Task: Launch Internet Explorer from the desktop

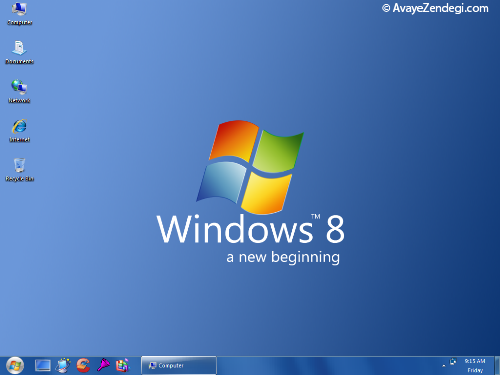Action: (x=19, y=130)
